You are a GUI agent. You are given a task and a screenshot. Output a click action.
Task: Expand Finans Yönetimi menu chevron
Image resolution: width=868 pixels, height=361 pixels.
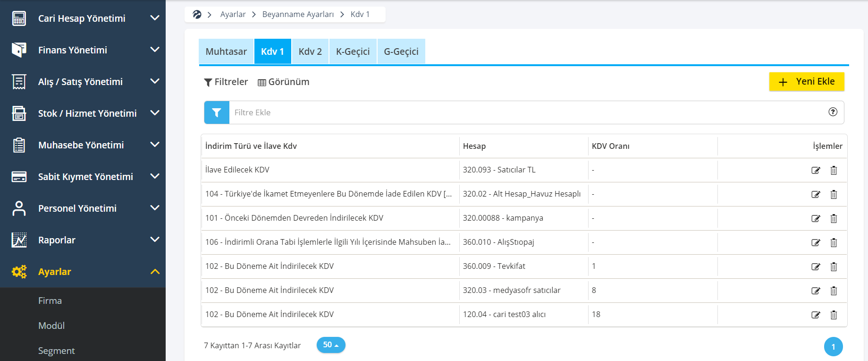[x=154, y=50]
